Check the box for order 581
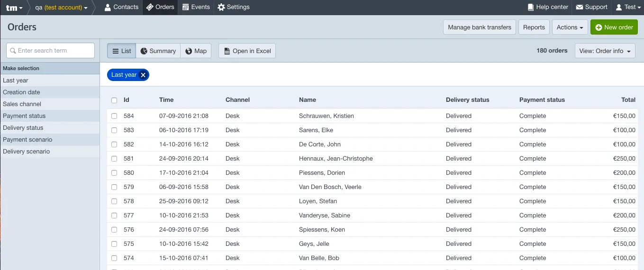Image resolution: width=644 pixels, height=270 pixels. 114,159
